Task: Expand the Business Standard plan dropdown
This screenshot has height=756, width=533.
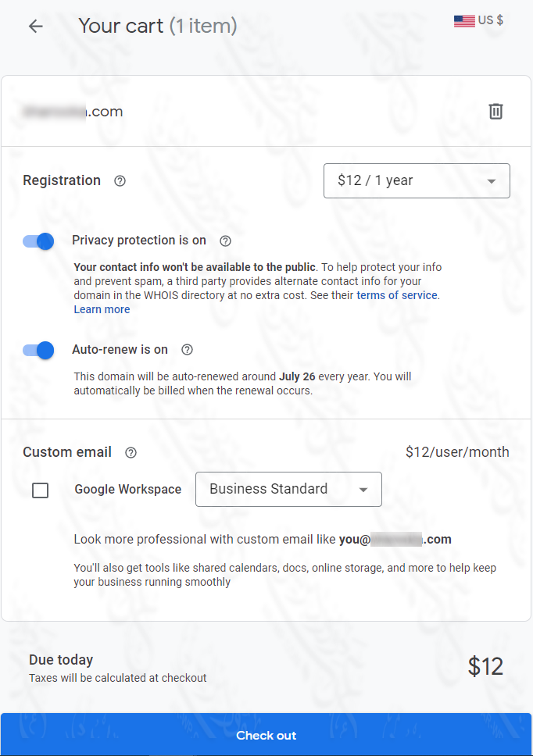Action: 288,490
